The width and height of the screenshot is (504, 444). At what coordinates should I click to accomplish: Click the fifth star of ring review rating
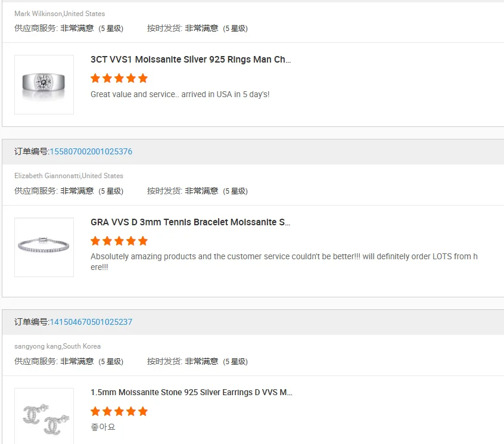[143, 78]
